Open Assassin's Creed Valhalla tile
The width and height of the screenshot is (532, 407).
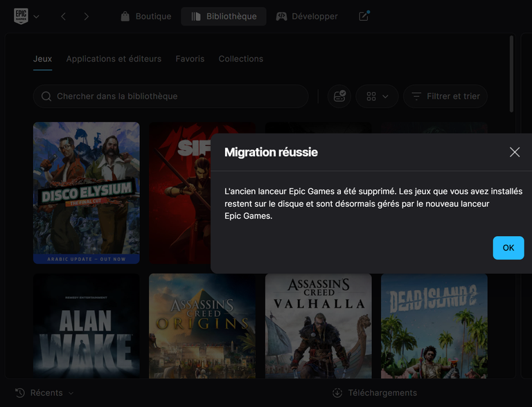[x=318, y=326]
